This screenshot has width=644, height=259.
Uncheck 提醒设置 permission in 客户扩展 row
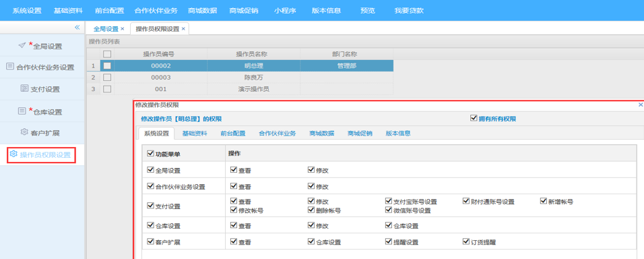pos(389,241)
